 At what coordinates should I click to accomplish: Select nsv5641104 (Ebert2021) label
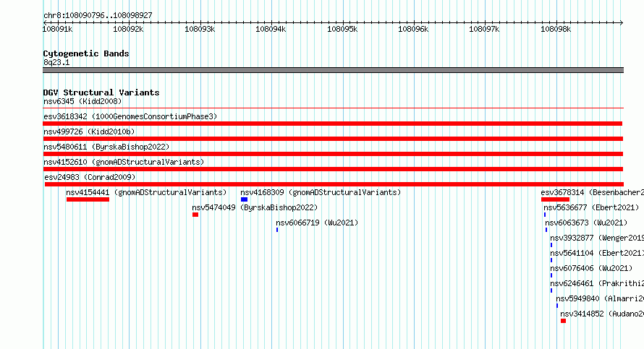(597, 253)
